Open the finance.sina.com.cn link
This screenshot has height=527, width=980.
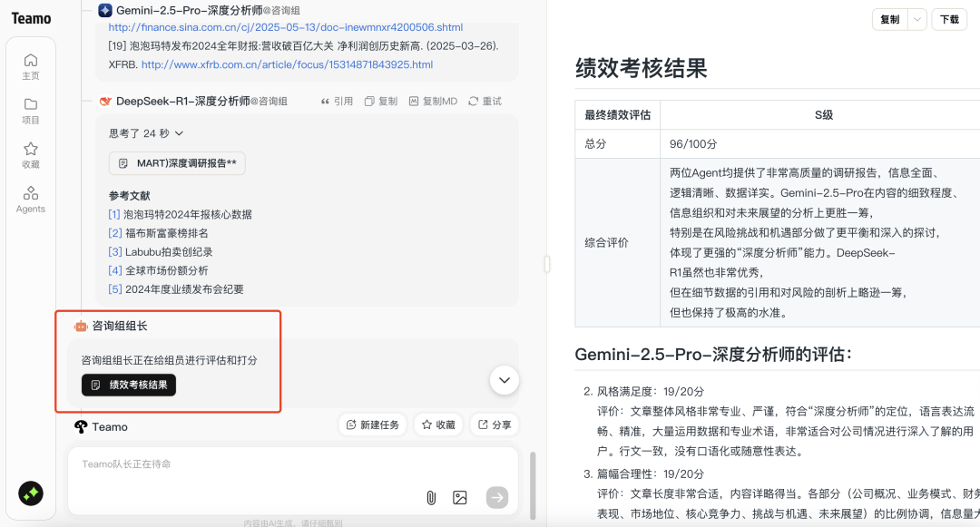[286, 27]
